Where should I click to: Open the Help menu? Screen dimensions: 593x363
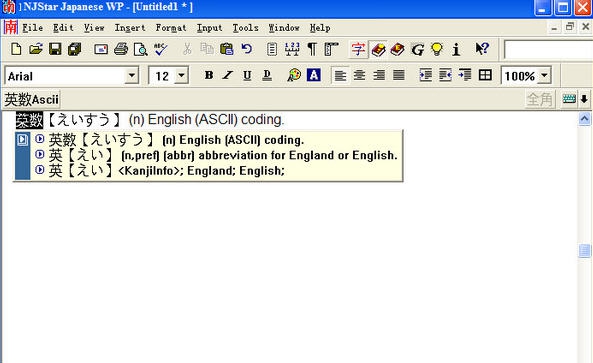320,28
